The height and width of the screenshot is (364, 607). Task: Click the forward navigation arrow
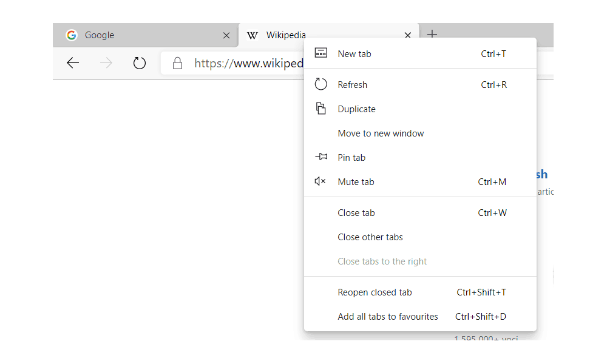click(x=106, y=62)
